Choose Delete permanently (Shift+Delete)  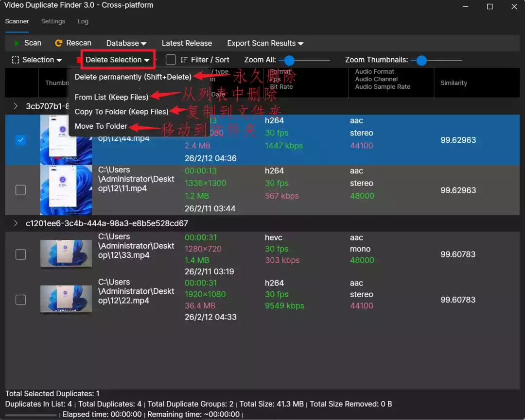pos(133,77)
